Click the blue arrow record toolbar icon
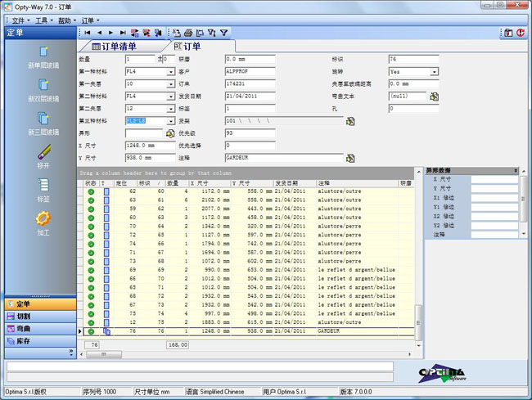 [x=158, y=33]
